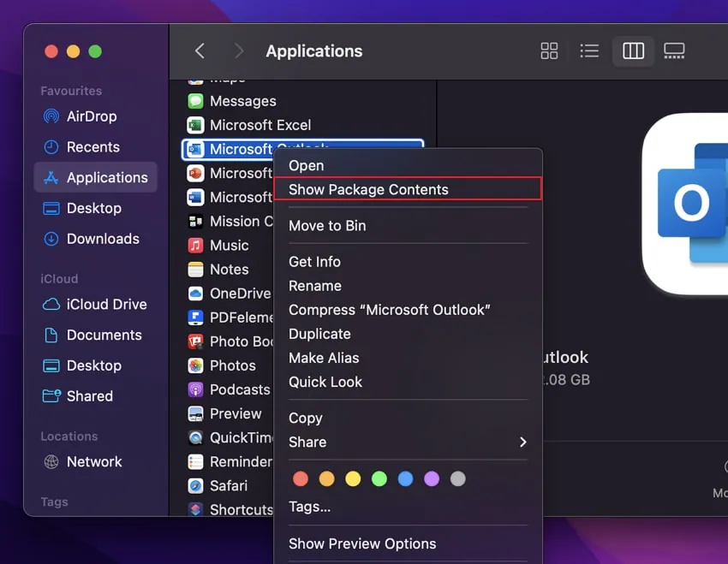Click the Mission Control app icon
728x564 pixels.
tap(195, 222)
